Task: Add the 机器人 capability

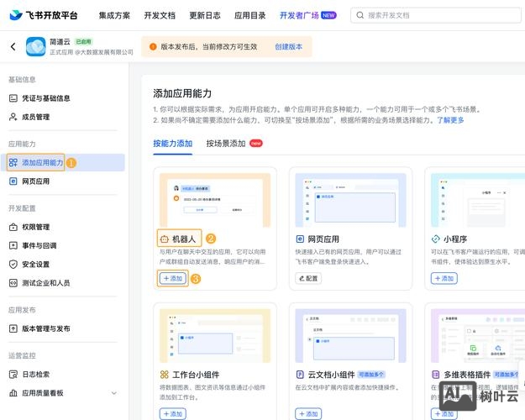Action: tap(173, 278)
